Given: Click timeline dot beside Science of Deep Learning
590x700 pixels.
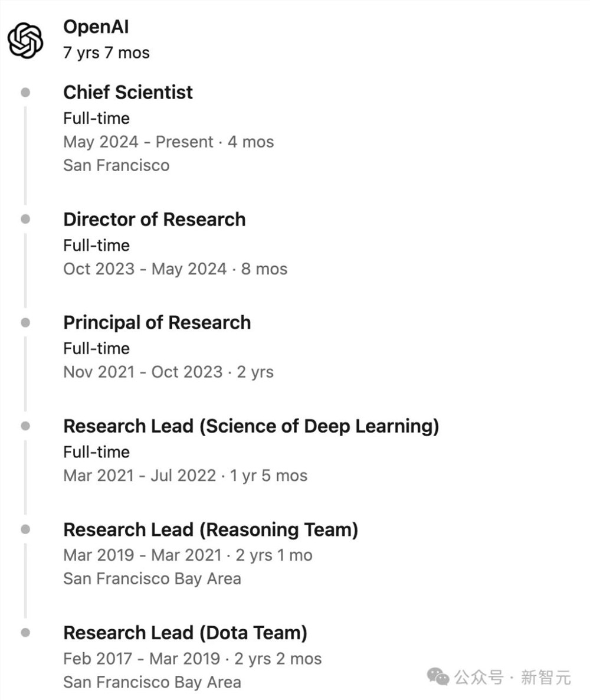Looking at the screenshot, I should click(25, 426).
